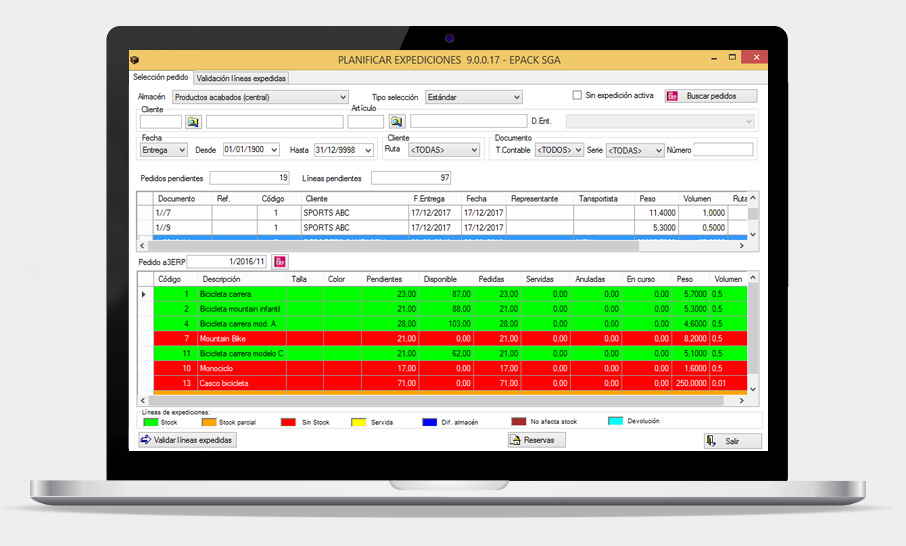This screenshot has width=906, height=546.
Task: Select the Selección pedido tab
Action: pyautogui.click(x=160, y=78)
